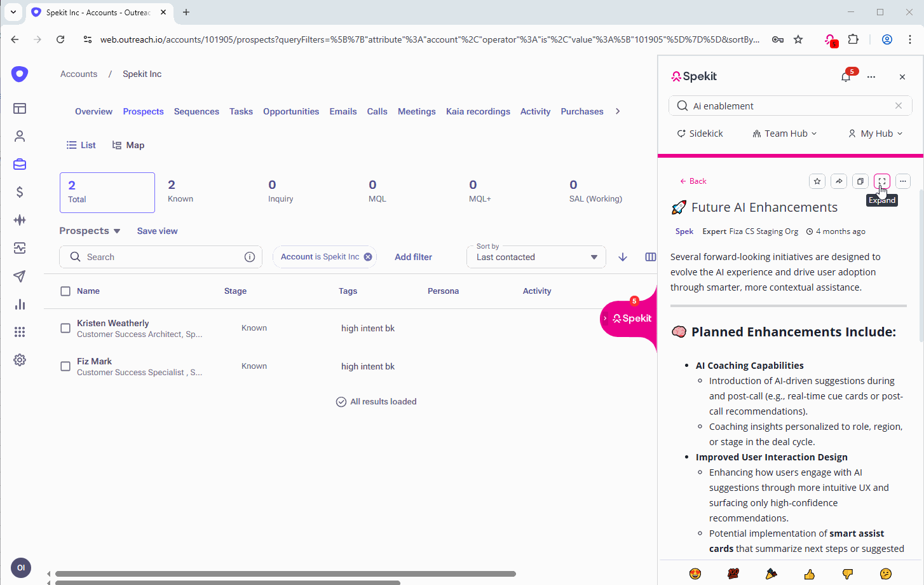Remove the Account is Spekit Inc filter
This screenshot has width=924, height=585.
(x=368, y=257)
